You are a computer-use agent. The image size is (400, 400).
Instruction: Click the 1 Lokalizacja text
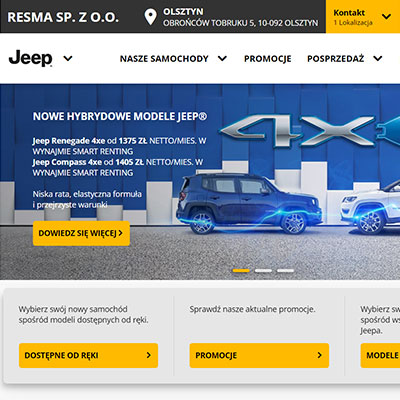point(353,23)
